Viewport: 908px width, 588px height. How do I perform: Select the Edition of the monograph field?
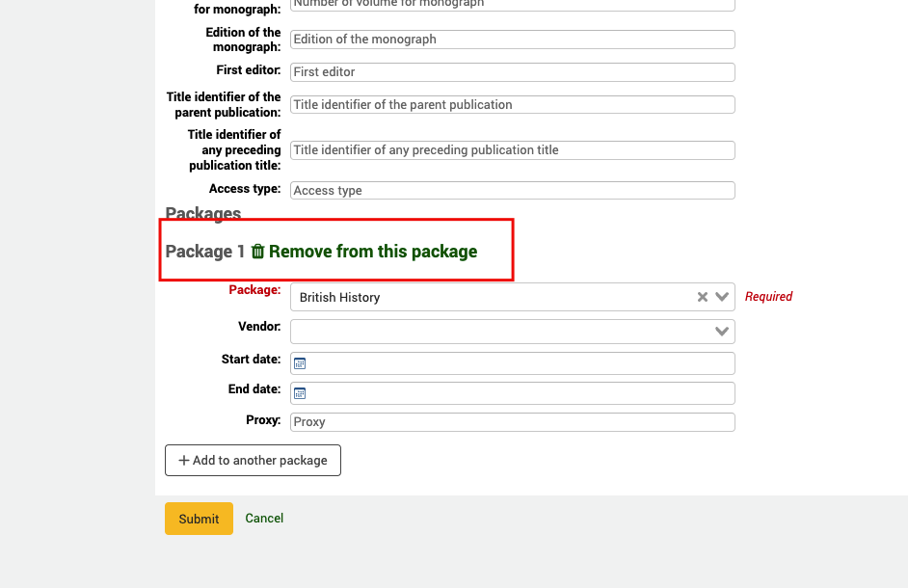click(511, 39)
